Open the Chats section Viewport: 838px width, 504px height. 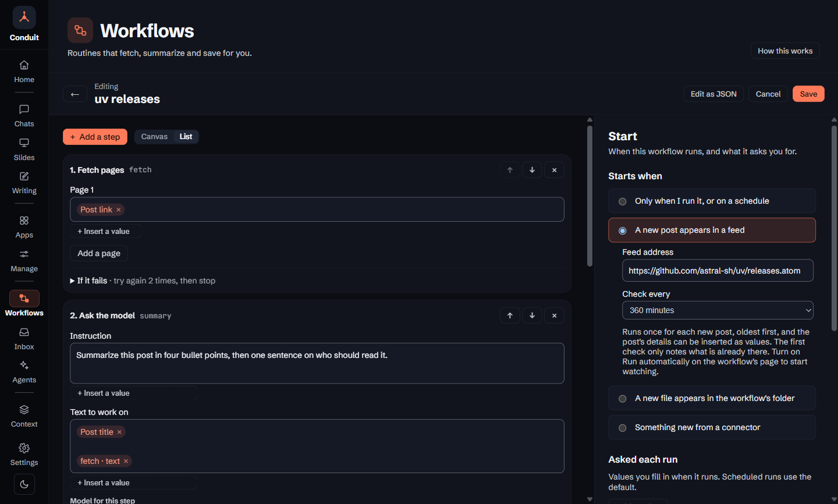tap(24, 116)
